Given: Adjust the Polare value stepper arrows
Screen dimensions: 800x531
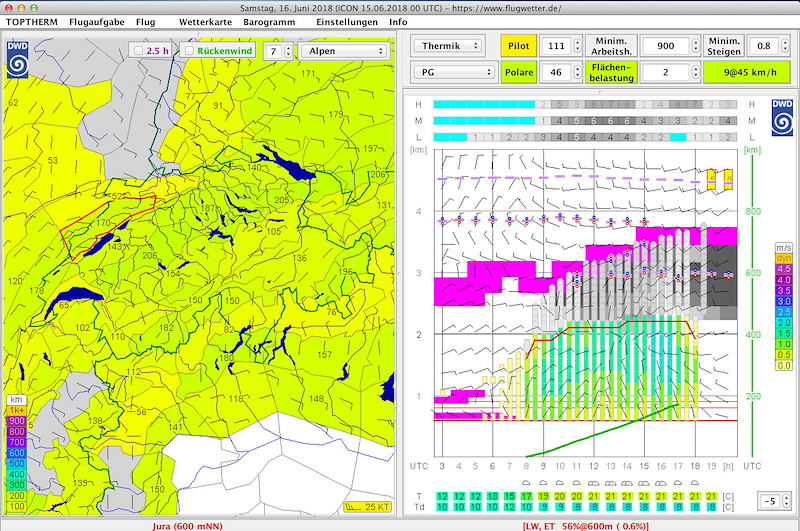Looking at the screenshot, I should (x=577, y=72).
